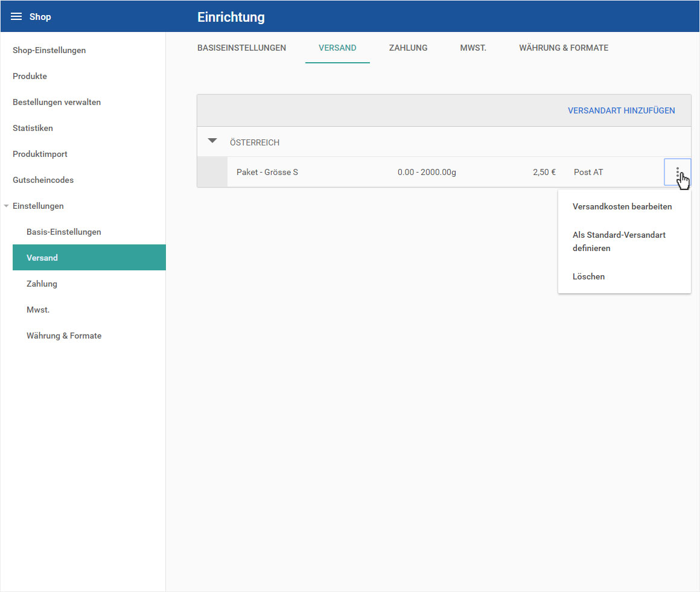This screenshot has height=592, width=700.
Task: Select Als Standard-Versandart definieren
Action: point(624,241)
